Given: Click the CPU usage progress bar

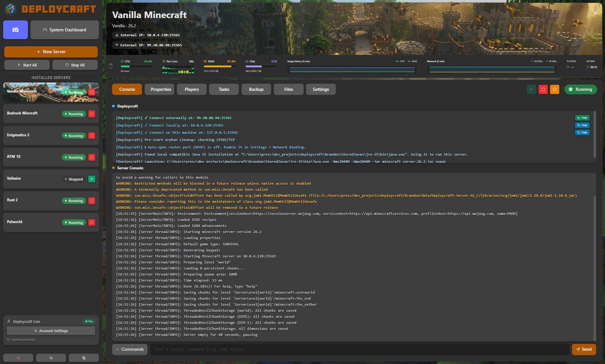Looking at the screenshot, I should [x=136, y=66].
